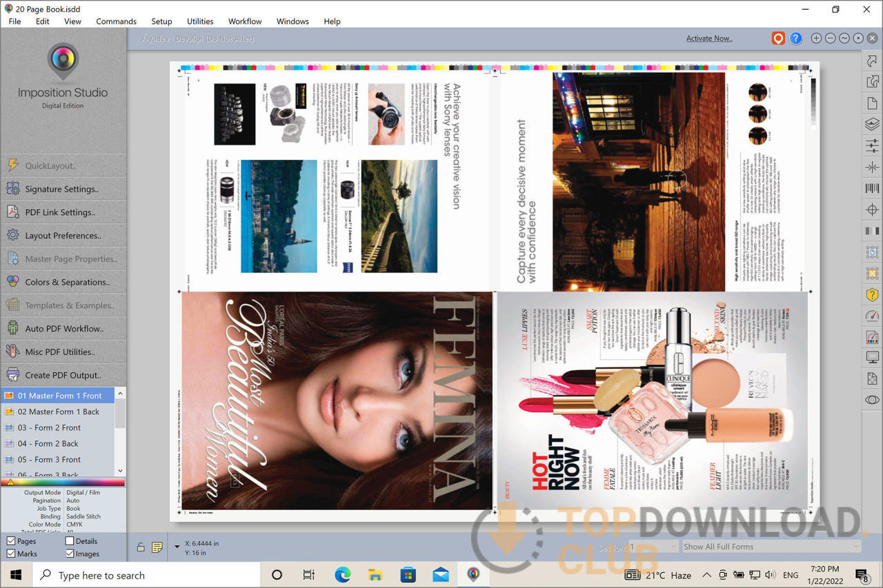
Task: Open the Workflow menu
Action: (245, 21)
